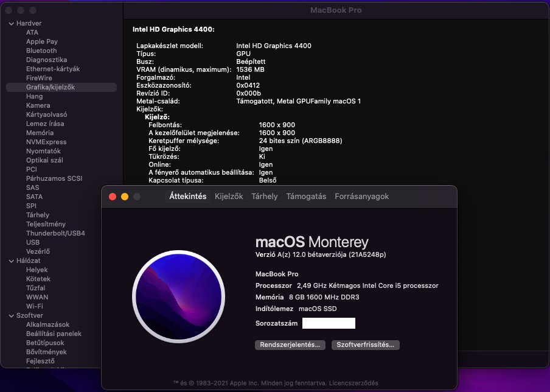Select NVMExpress in sidebar
Viewport: 550px width, 392px height.
click(x=46, y=142)
